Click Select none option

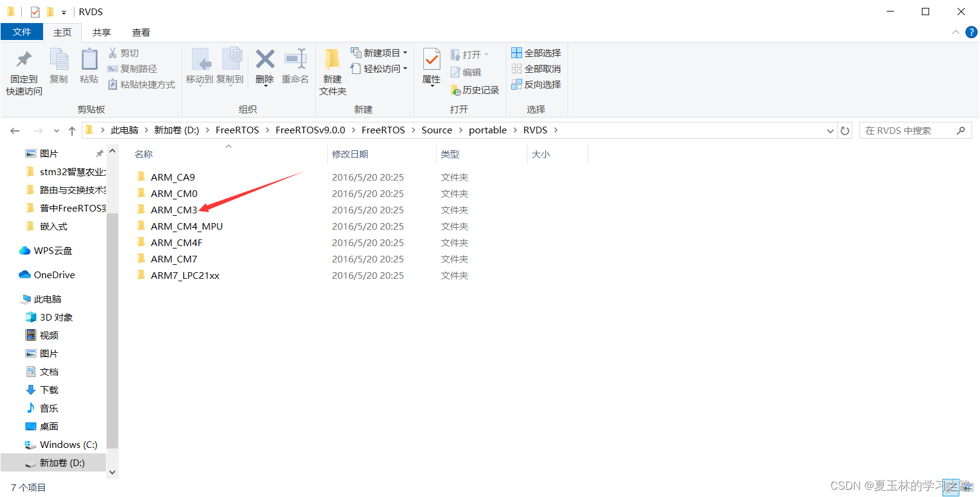pos(536,69)
